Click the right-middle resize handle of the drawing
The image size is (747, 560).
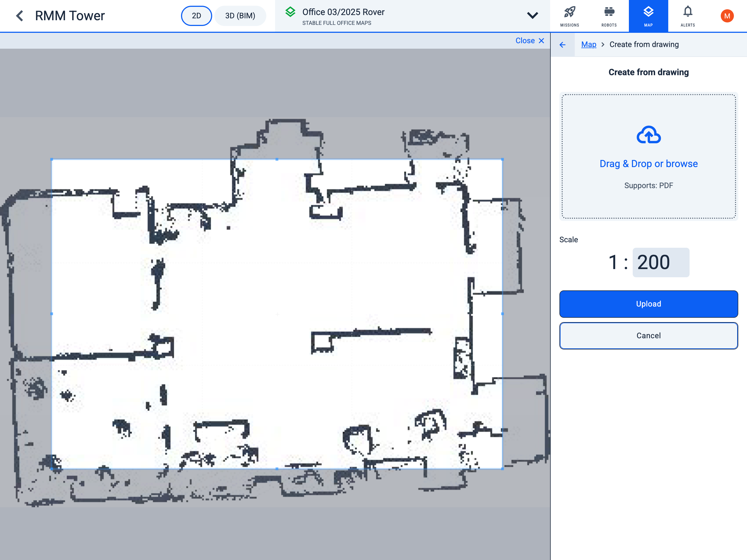(503, 314)
